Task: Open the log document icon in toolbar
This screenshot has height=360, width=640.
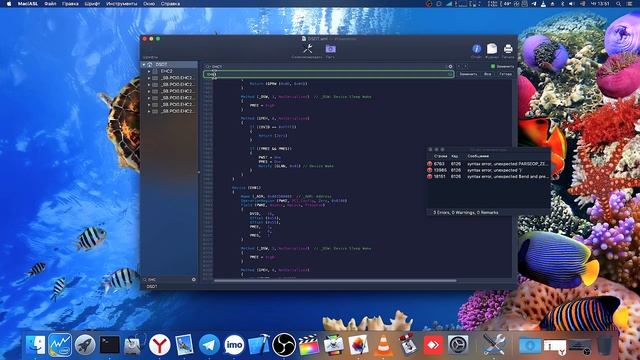Action: [492, 49]
